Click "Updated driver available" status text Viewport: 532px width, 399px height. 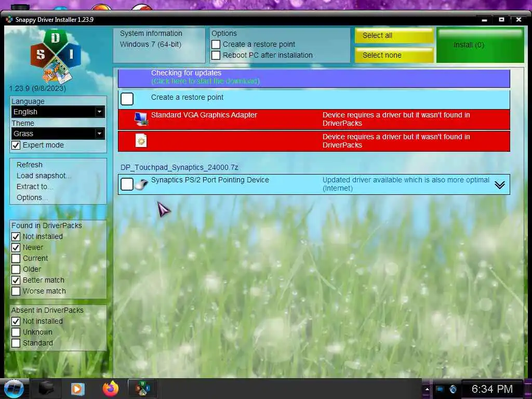(x=406, y=184)
